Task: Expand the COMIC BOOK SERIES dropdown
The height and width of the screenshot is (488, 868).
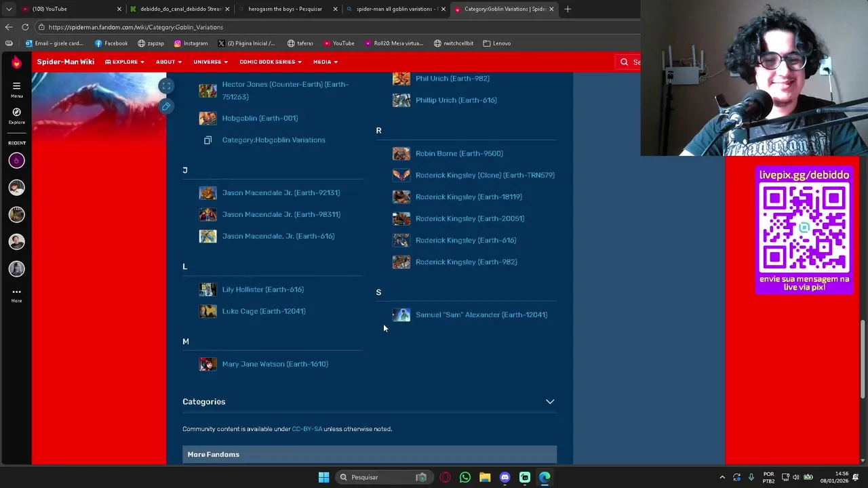Action: coord(270,62)
